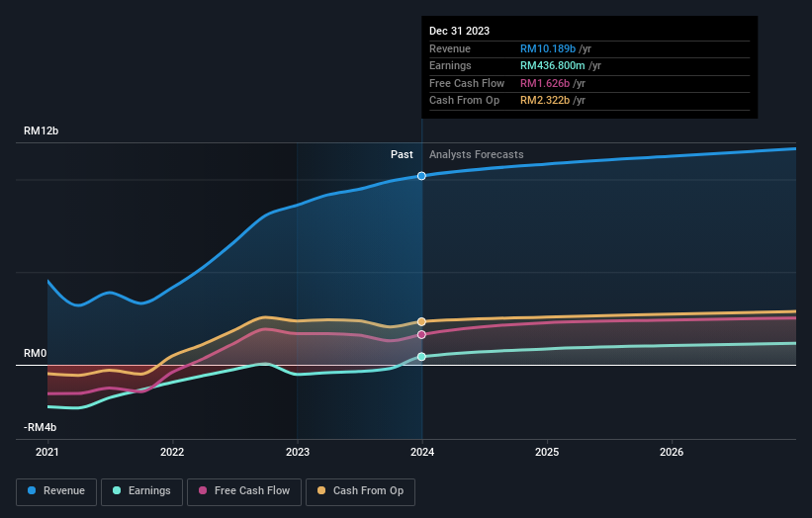Image resolution: width=812 pixels, height=518 pixels.
Task: Click the RM0 y-axis label
Action: (35, 354)
